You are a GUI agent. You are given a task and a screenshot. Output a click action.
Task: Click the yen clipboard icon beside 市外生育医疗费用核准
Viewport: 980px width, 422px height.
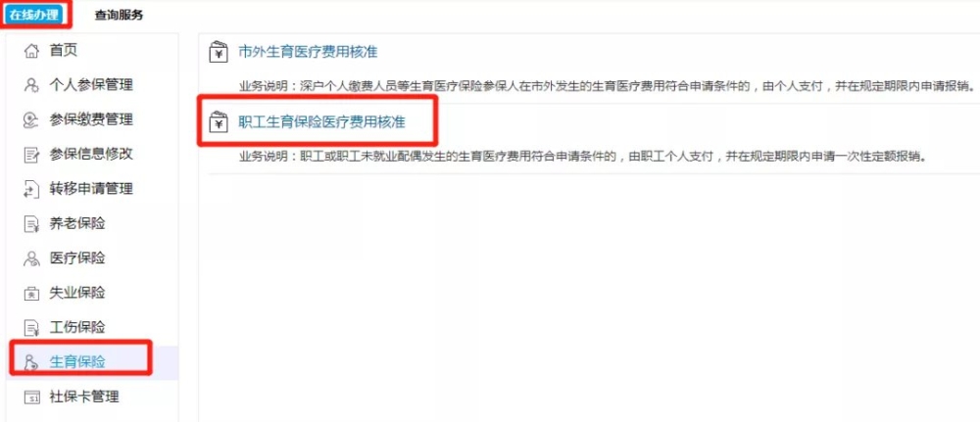click(x=218, y=53)
